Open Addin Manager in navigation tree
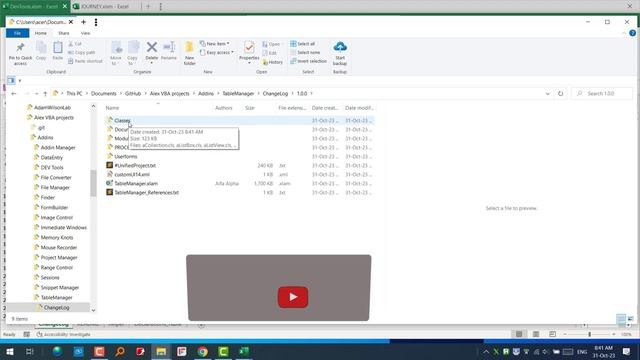The image size is (640, 360). (58, 147)
